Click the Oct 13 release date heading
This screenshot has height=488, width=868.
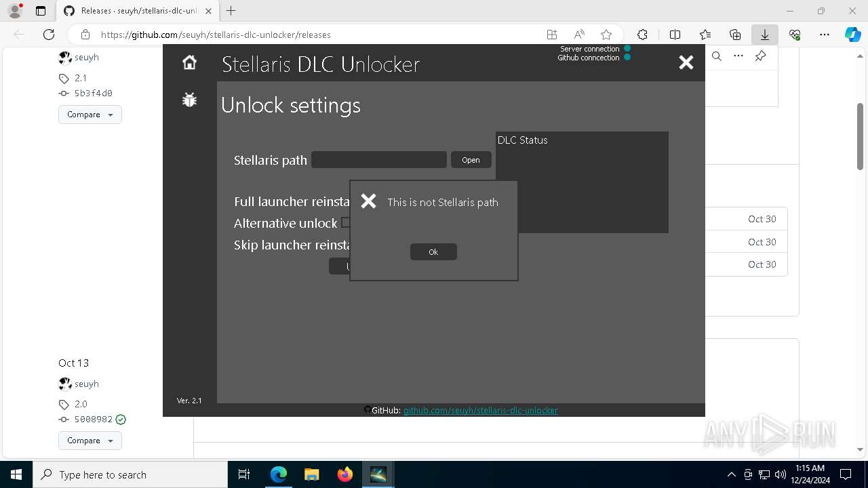point(73,363)
